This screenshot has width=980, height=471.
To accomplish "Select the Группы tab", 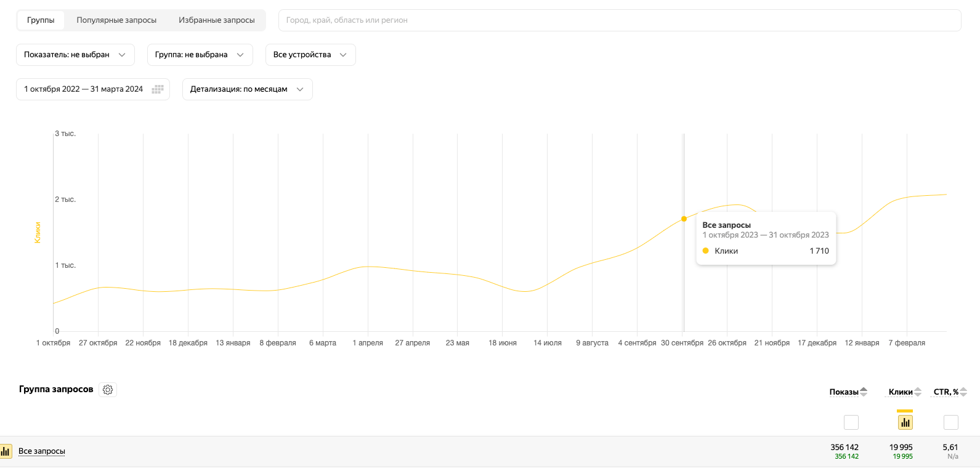I will click(x=41, y=20).
